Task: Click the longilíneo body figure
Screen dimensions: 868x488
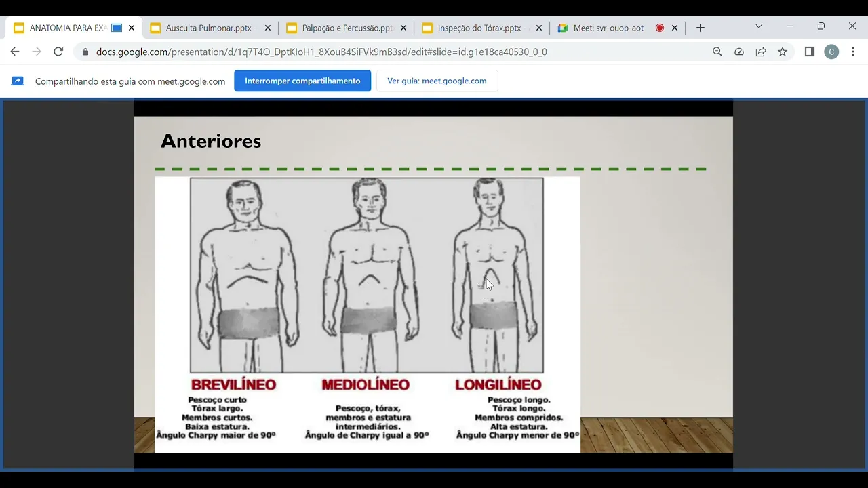Action: point(495,274)
